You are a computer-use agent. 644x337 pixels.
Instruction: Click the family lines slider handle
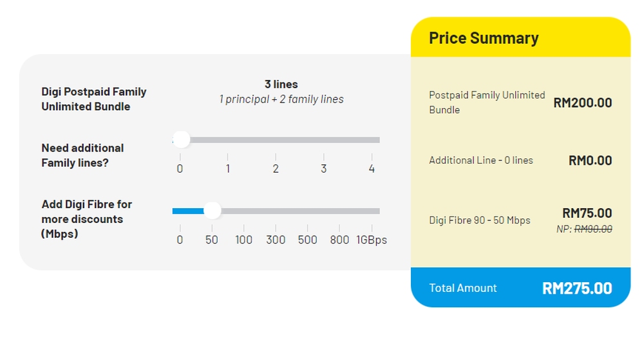click(182, 139)
